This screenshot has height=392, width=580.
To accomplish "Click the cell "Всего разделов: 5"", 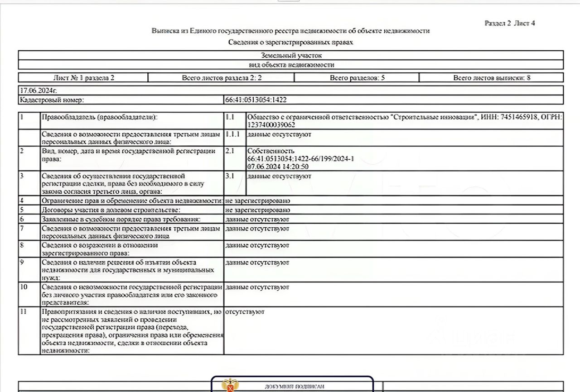I will 357,78.
